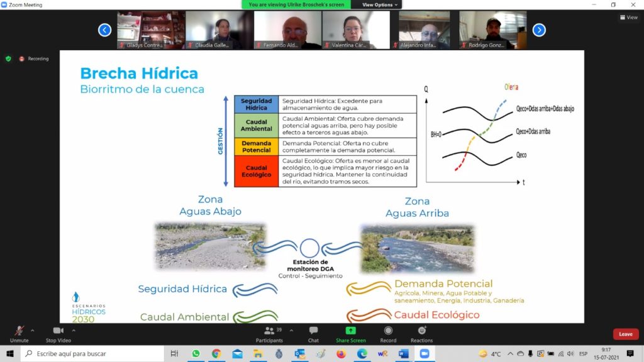Expand audio options arrow next to Unmute

pos(33,330)
